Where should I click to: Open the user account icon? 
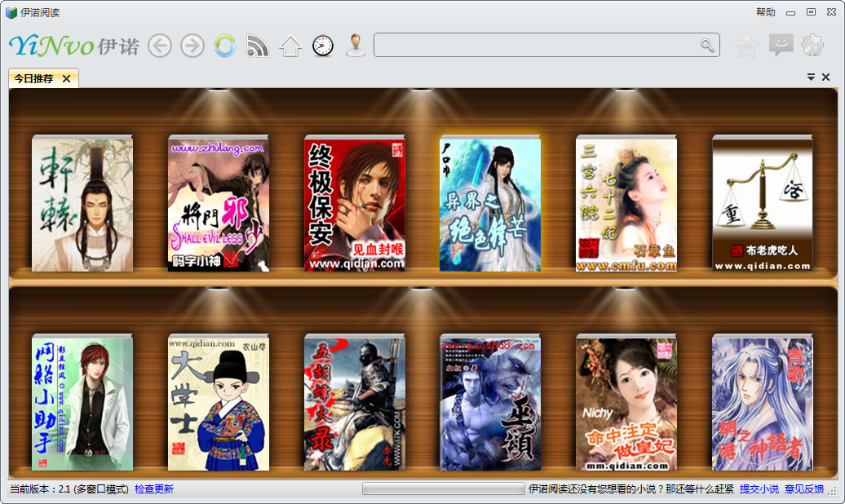(356, 46)
